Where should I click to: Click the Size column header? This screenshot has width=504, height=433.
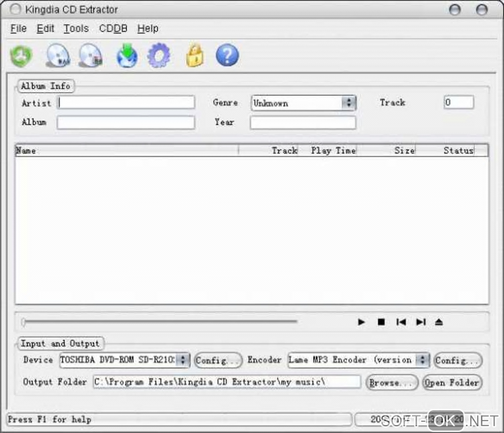pos(386,150)
